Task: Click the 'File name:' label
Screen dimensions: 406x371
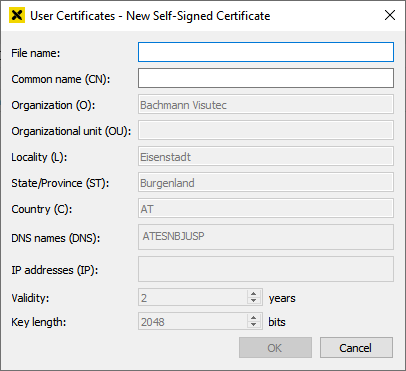Action: tap(35, 53)
